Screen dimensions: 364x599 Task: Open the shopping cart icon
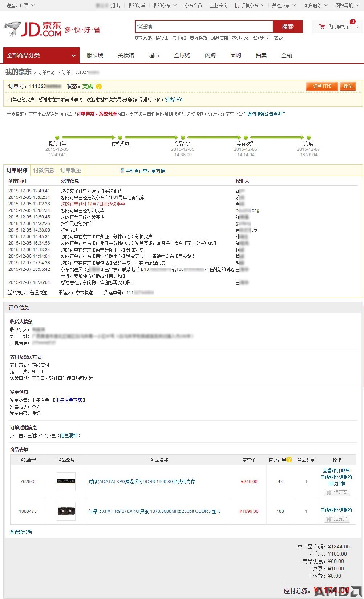click(x=322, y=27)
